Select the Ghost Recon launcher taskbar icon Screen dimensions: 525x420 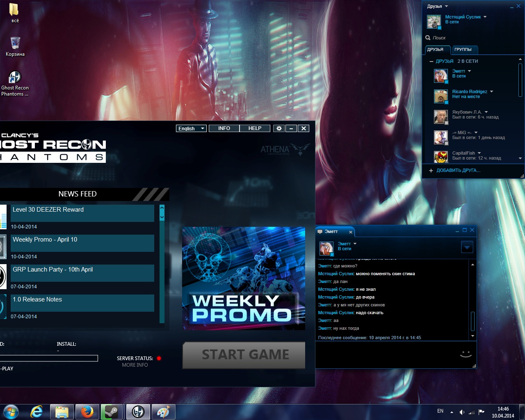138,411
